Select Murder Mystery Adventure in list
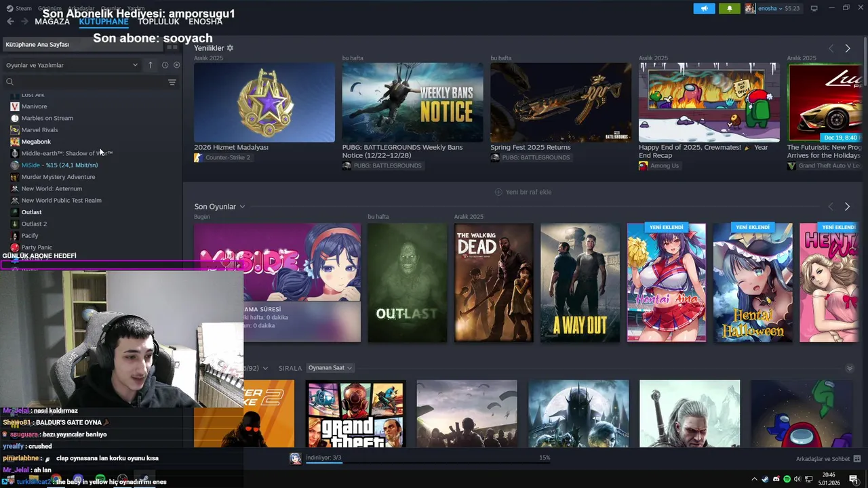The image size is (868, 488). point(58,177)
